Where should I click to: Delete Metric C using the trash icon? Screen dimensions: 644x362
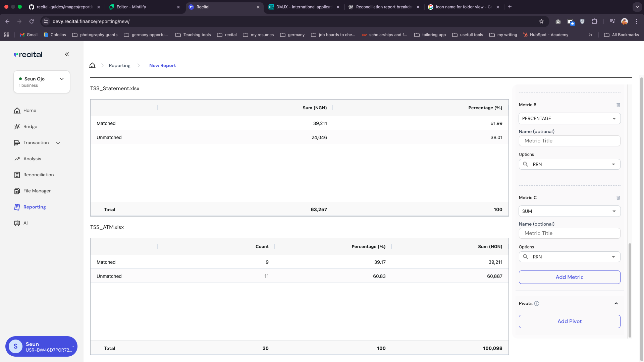pyautogui.click(x=619, y=198)
